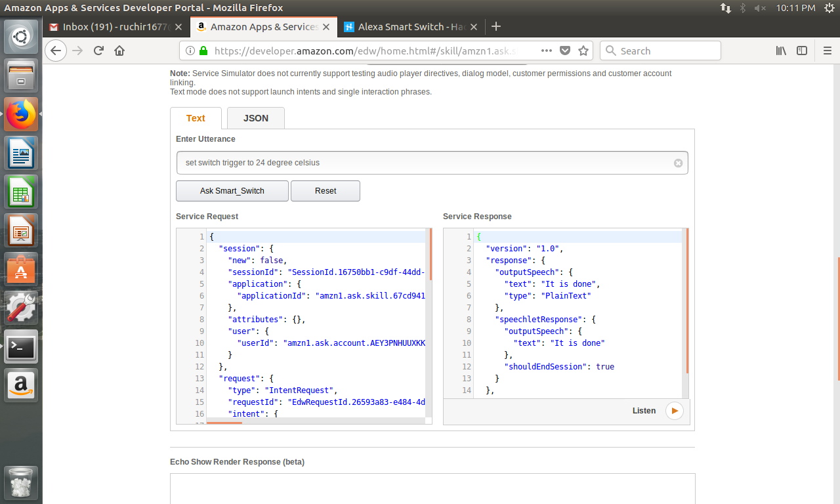Click the Ask Smart_Switch button

232,191
